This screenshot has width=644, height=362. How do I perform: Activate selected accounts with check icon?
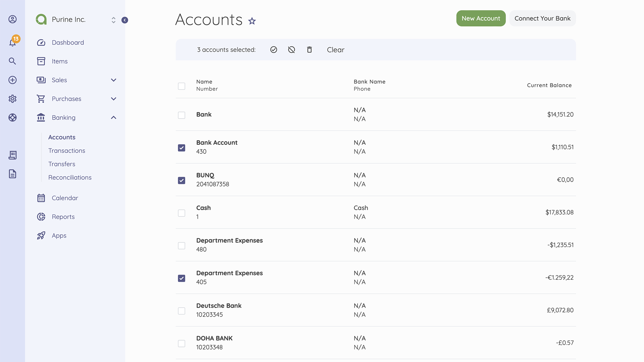[274, 49]
